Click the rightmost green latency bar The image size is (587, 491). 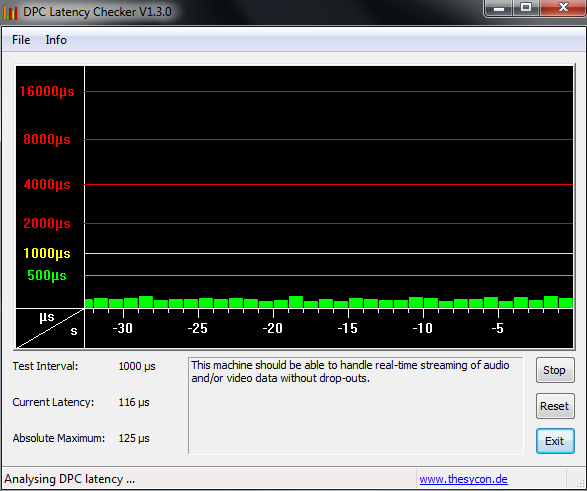(x=566, y=303)
